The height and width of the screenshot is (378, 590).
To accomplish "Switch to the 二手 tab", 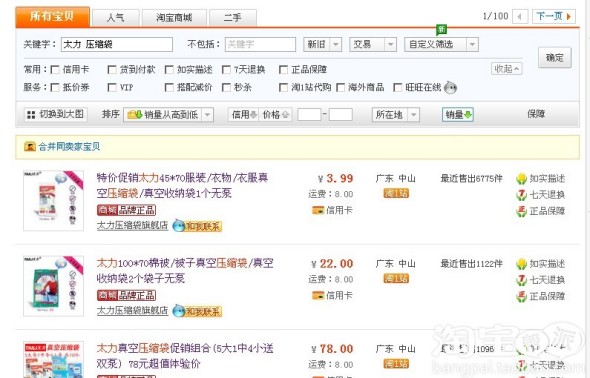I will coord(233,18).
